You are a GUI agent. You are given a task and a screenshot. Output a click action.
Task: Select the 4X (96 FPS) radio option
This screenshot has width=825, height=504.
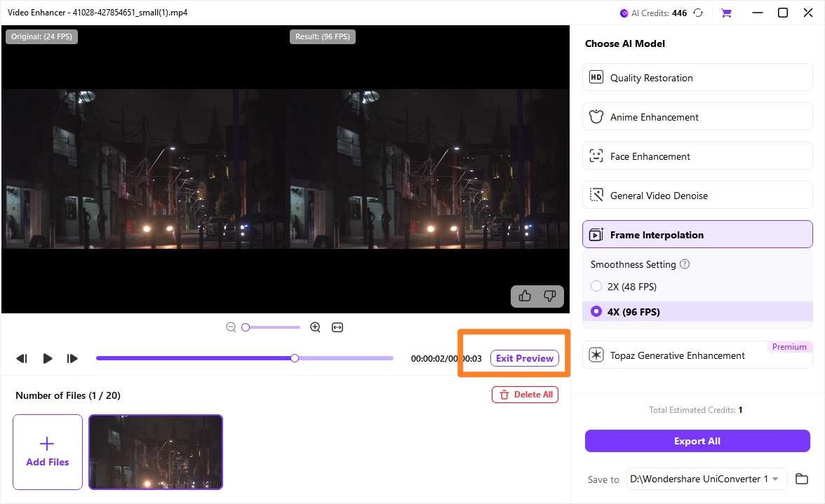tap(596, 312)
